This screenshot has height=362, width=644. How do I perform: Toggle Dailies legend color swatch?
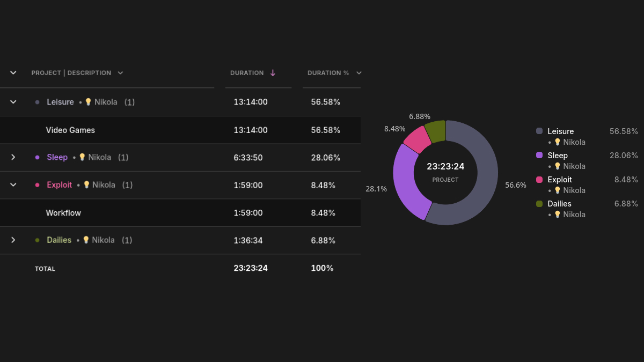[539, 203]
